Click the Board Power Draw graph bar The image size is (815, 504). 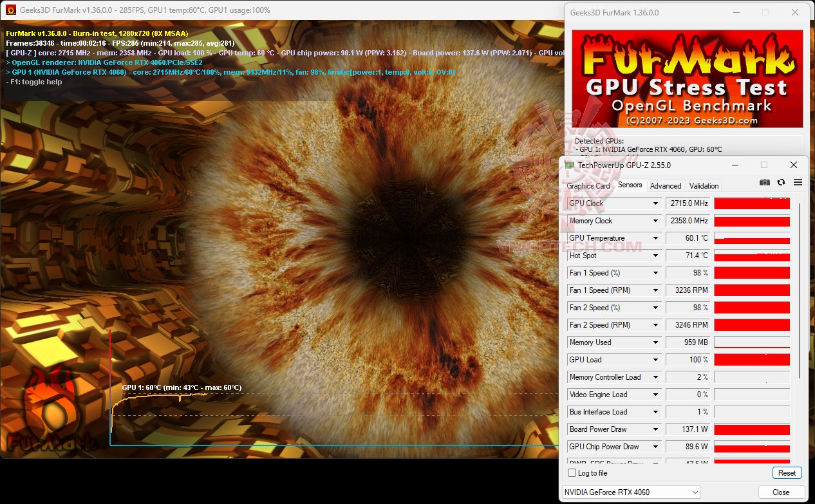click(752, 429)
